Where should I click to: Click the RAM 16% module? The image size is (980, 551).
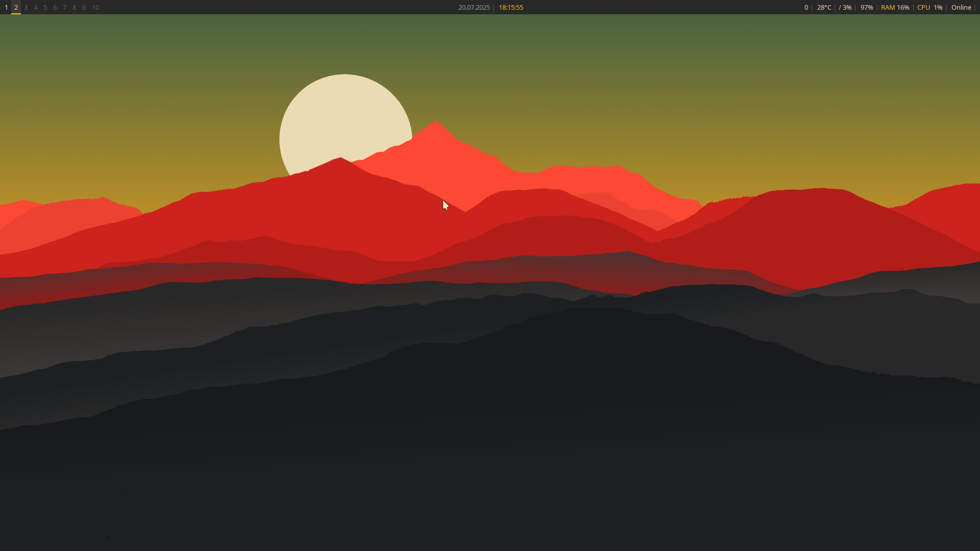(x=895, y=7)
